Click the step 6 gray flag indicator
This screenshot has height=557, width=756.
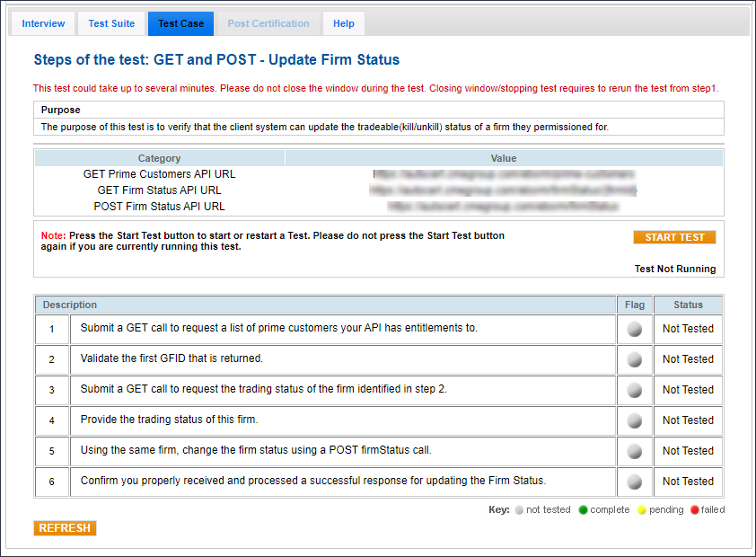635,482
